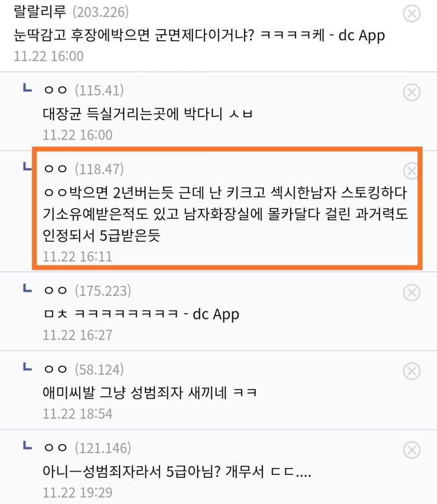Image resolution: width=437 pixels, height=504 pixels.
Task: Click the reply arrow icon before 115.41 comment
Action: point(27,88)
